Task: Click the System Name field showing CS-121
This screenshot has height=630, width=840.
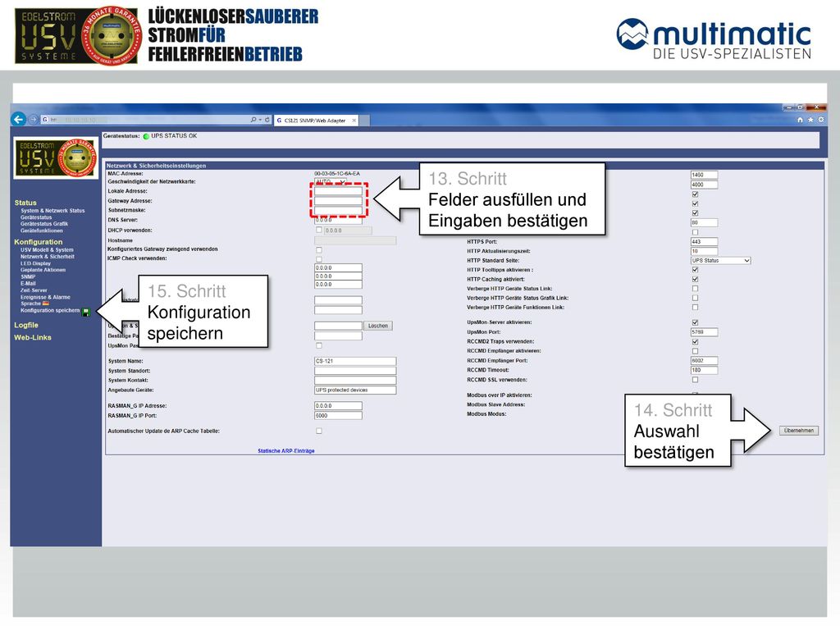Action: (355, 361)
